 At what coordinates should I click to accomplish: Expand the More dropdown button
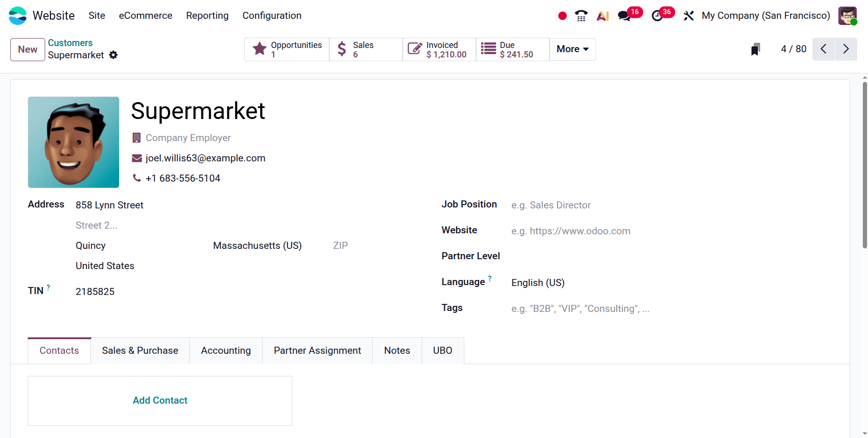click(x=573, y=49)
